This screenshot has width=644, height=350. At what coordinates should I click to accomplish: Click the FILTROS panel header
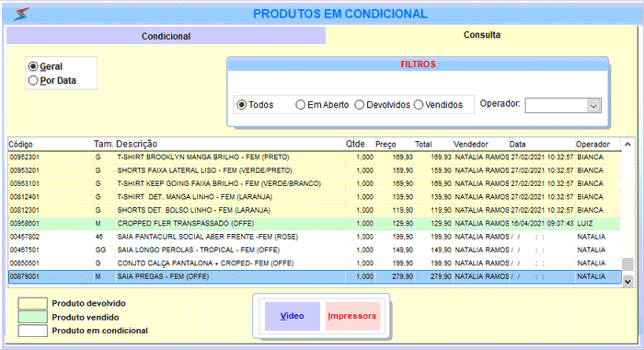418,64
